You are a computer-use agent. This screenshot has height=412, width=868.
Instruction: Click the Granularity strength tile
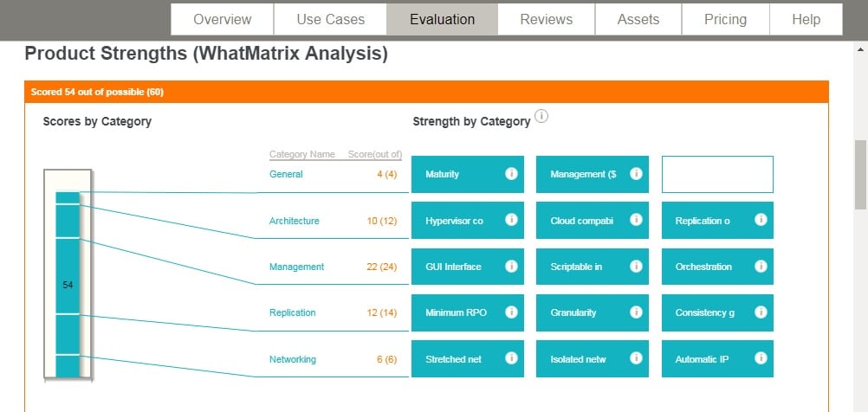tap(593, 312)
